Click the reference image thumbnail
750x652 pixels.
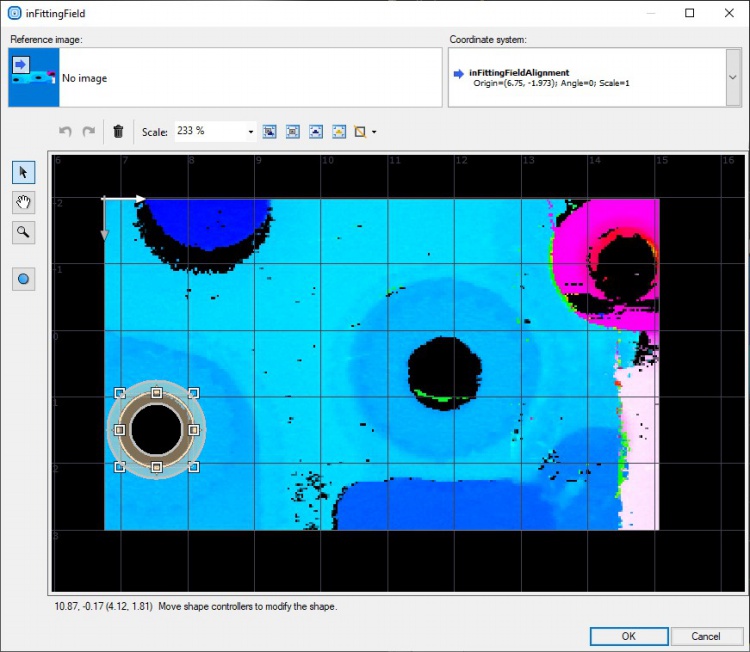click(34, 77)
